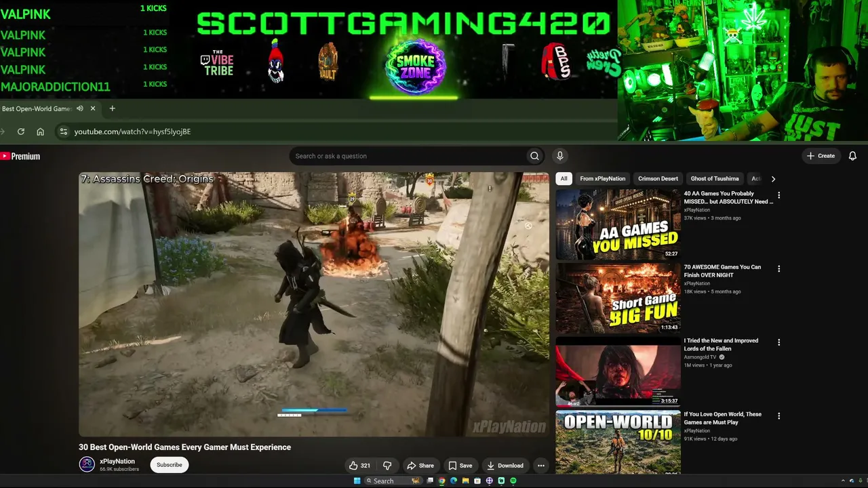Viewport: 868px width, 488px height.
Task: Reload the YouTube page
Action: click(x=21, y=131)
